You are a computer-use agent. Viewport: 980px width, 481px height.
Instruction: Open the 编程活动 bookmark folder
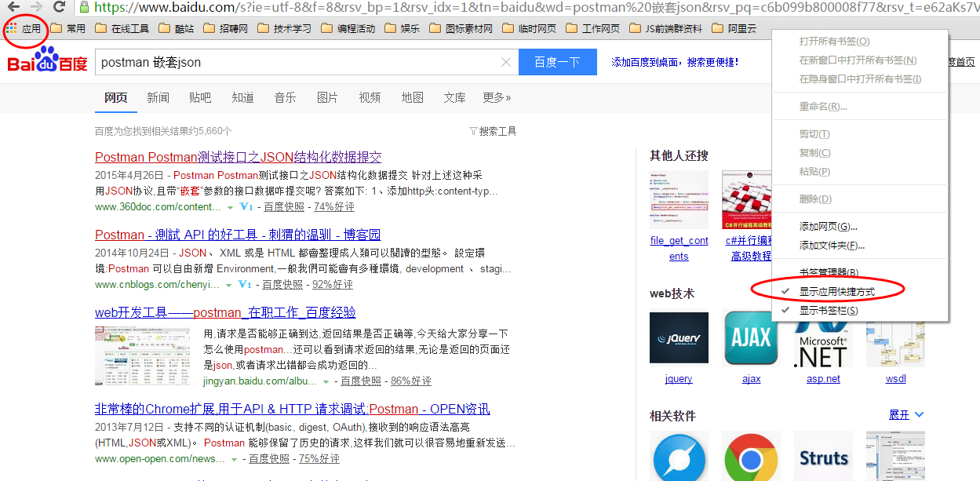coord(348,29)
